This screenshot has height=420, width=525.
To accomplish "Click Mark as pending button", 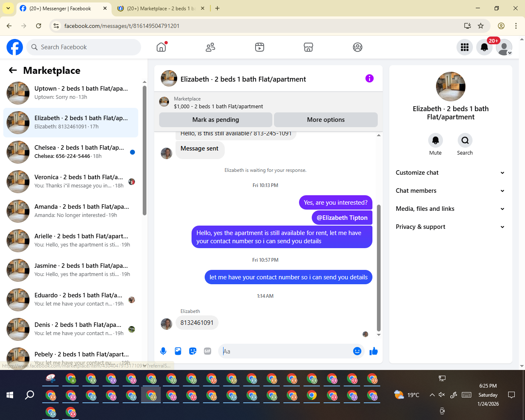I will [x=216, y=120].
